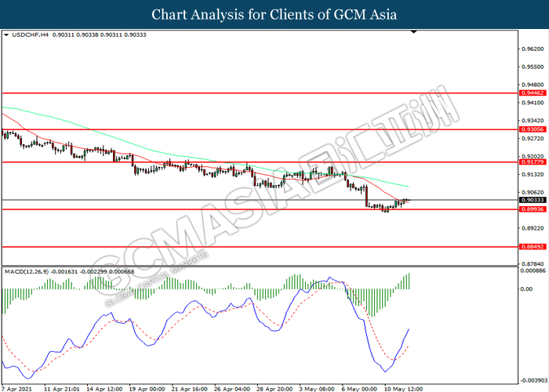This screenshot has width=549, height=392.
Task: Click the 0.95500 price scale value
Action: [x=533, y=67]
